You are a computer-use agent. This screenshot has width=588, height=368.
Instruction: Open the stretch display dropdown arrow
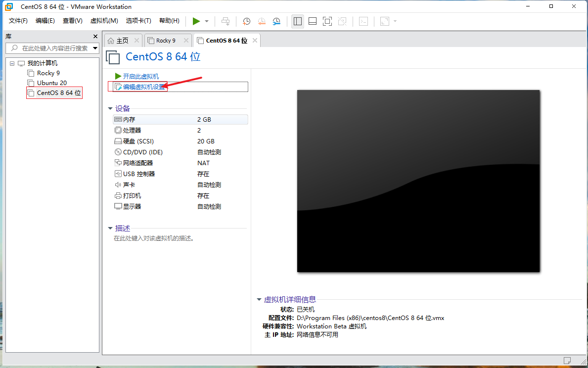coord(395,21)
